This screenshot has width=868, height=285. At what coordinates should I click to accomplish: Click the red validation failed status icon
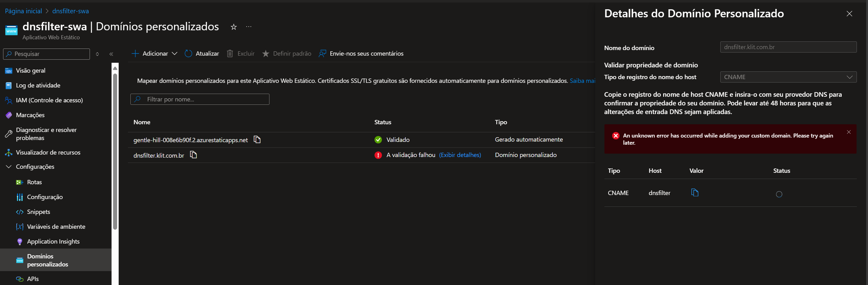(378, 155)
